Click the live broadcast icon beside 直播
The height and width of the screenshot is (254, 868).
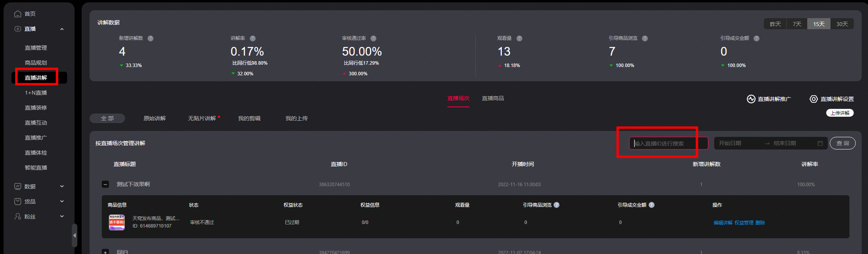(x=18, y=29)
